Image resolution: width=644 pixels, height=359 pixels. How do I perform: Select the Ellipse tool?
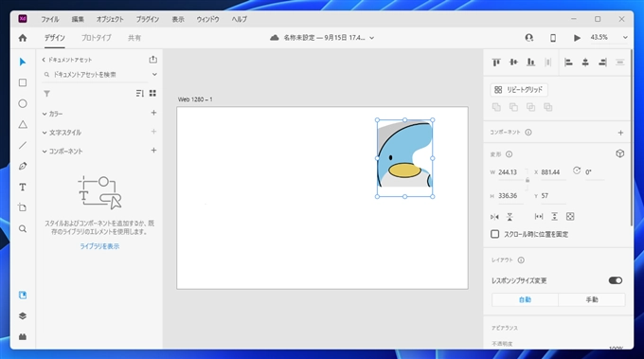pos(23,103)
